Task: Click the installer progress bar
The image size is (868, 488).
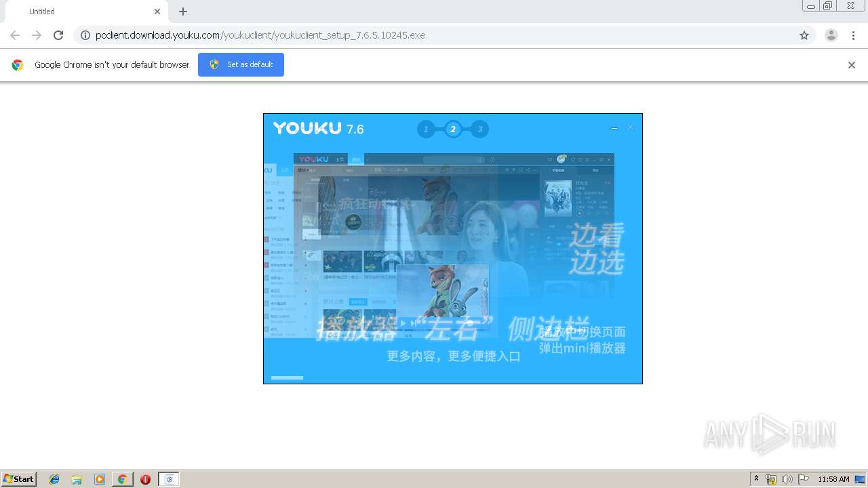Action: coord(287,378)
